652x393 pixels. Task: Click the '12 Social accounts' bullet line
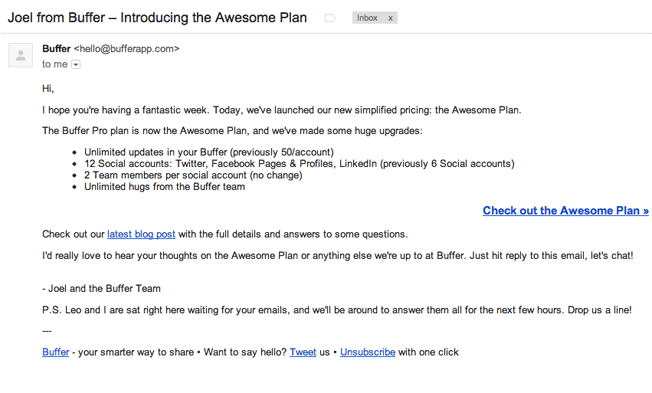click(299, 163)
